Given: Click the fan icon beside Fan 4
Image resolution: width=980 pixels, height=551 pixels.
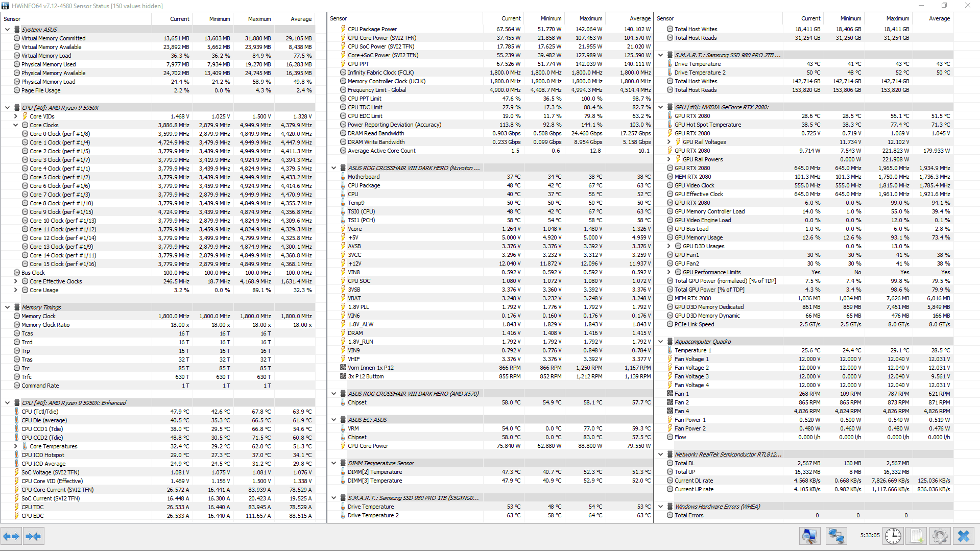Looking at the screenshot, I should 670,411.
